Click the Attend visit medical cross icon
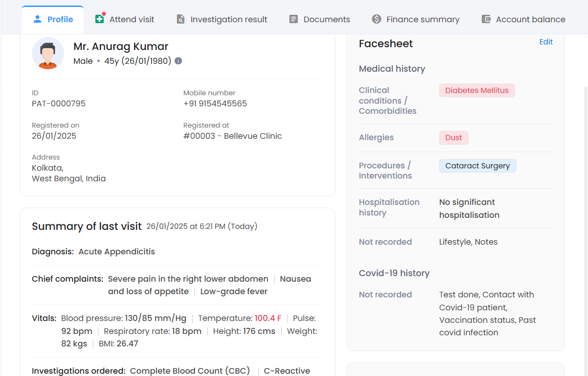 pos(99,19)
